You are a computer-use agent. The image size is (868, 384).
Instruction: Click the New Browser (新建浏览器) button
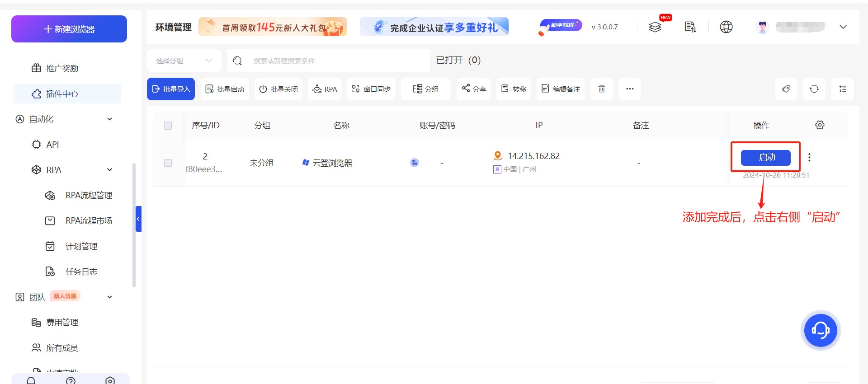pos(69,29)
